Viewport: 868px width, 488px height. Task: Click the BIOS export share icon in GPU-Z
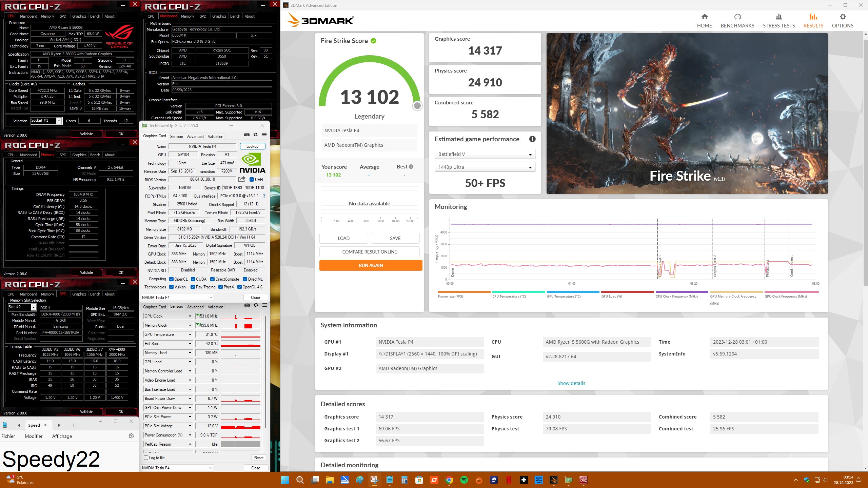(242, 179)
